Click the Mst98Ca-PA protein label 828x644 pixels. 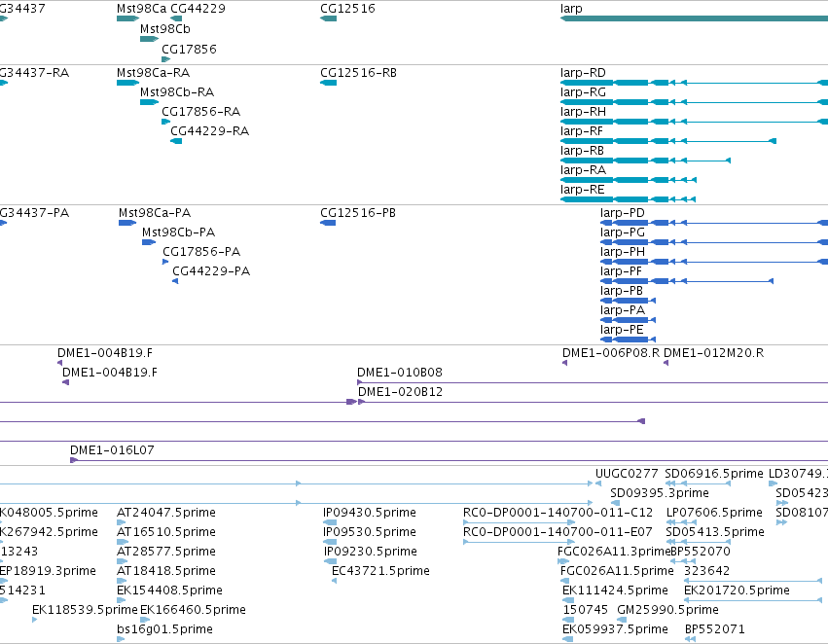coord(155,213)
